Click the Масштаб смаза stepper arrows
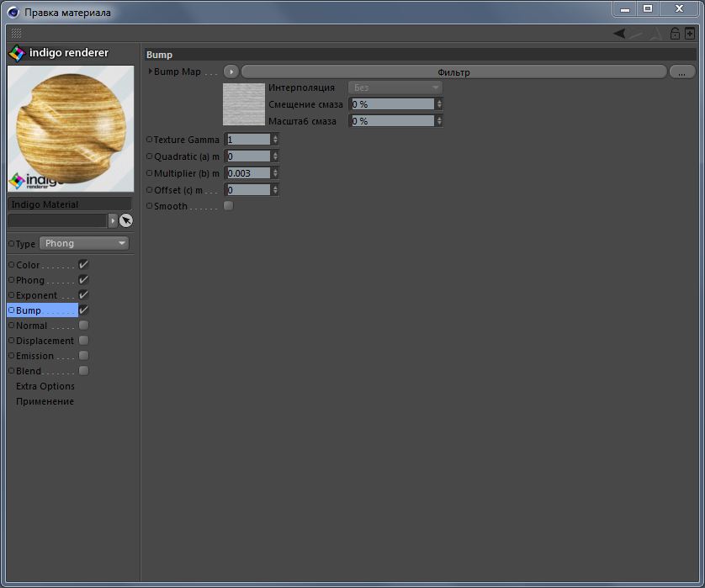This screenshot has height=588, width=705. point(439,121)
